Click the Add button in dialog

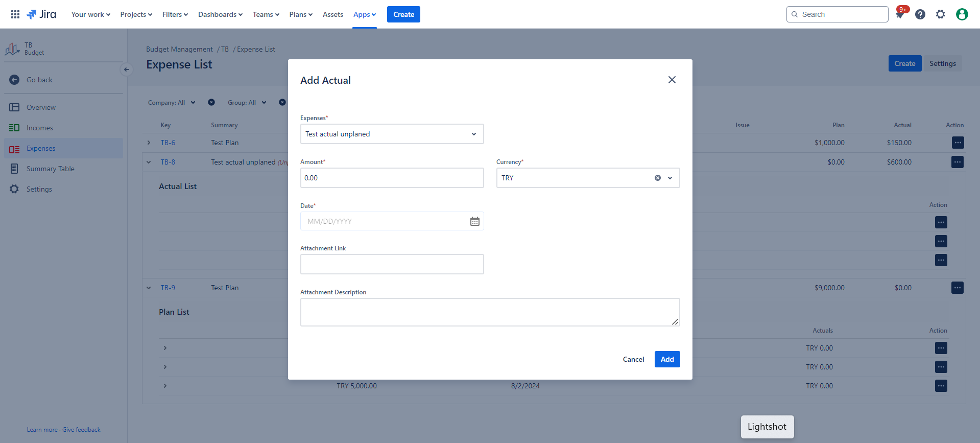click(x=667, y=359)
